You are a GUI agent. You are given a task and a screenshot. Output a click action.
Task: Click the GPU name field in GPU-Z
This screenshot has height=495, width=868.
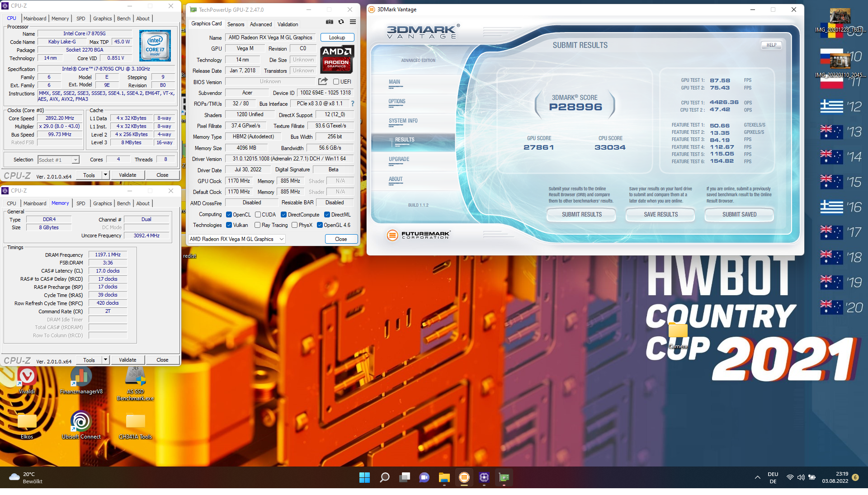(270, 38)
